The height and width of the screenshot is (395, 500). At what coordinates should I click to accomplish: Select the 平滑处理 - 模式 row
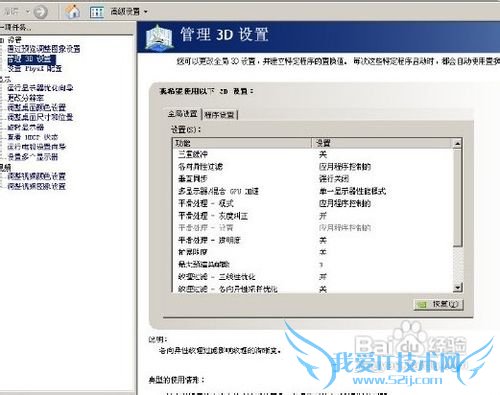pos(313,203)
